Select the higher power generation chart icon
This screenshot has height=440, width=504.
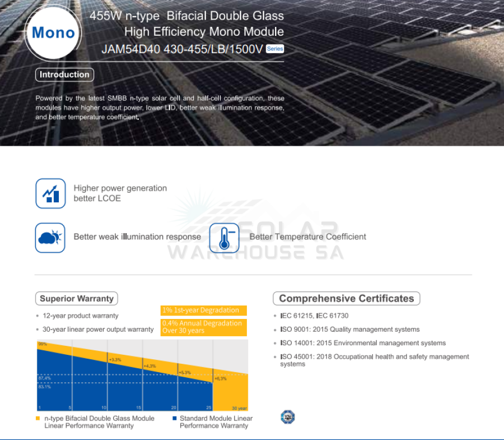pos(51,193)
